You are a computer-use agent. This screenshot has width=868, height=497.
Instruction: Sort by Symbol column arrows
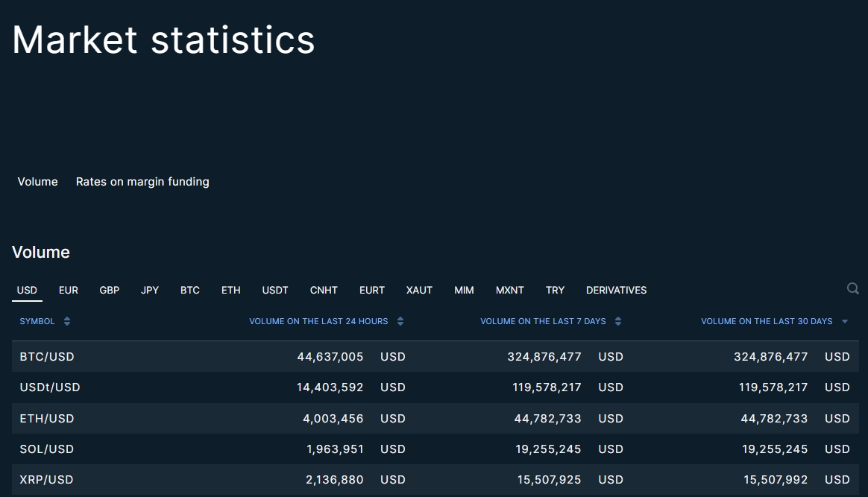67,321
